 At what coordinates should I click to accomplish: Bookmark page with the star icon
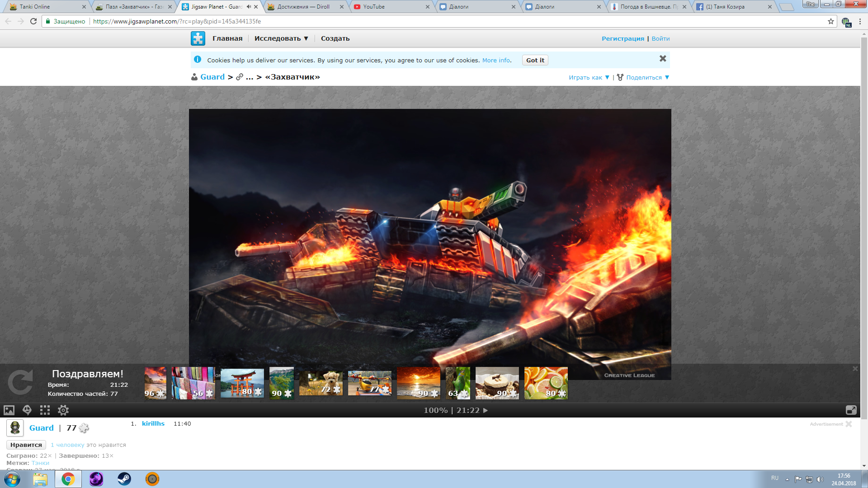(x=831, y=21)
